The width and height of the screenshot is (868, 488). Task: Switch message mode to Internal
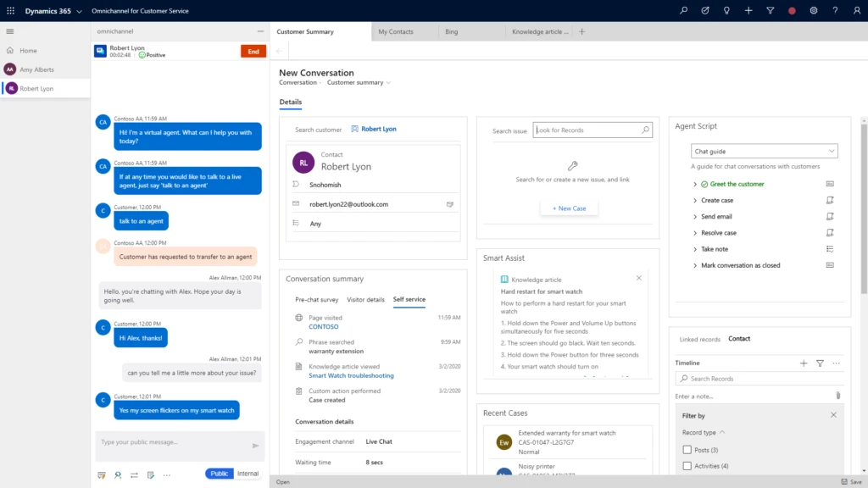(247, 474)
